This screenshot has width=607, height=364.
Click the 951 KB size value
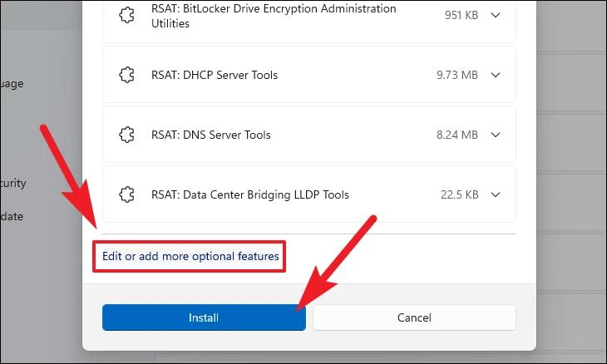461,15
